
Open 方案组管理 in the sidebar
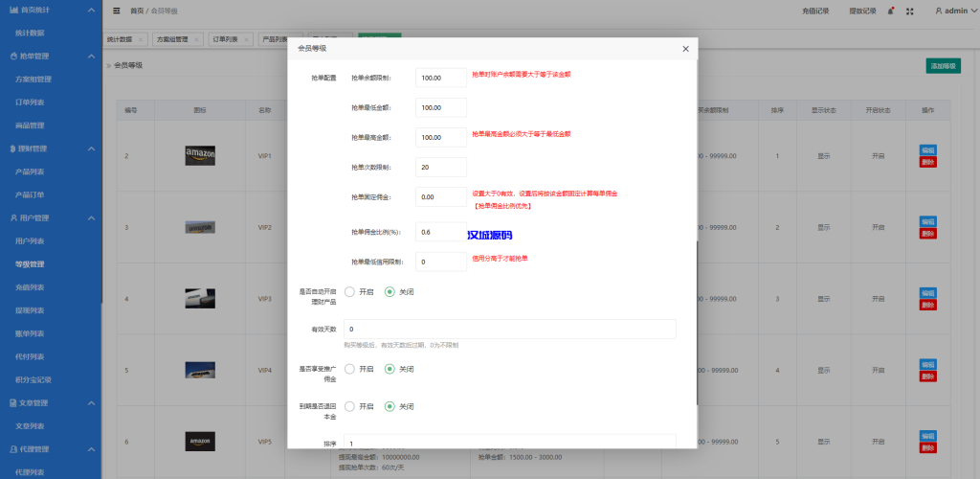pyautogui.click(x=33, y=80)
